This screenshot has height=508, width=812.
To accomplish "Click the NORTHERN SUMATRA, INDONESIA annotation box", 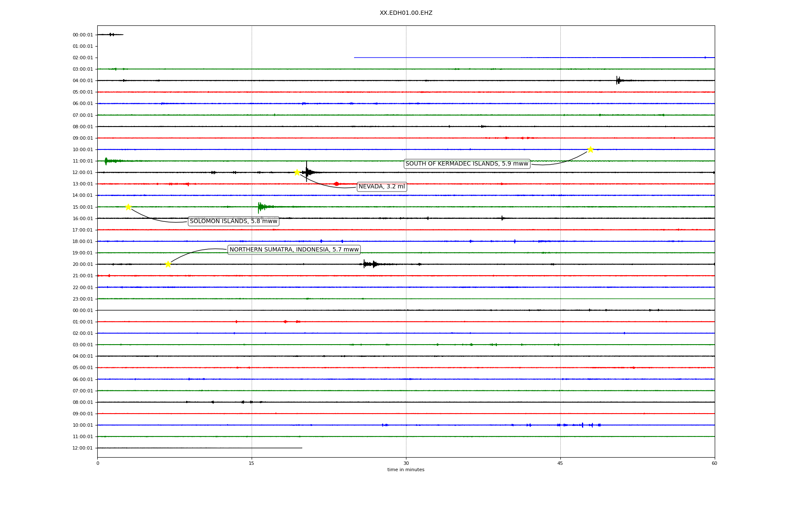I will coord(294,250).
